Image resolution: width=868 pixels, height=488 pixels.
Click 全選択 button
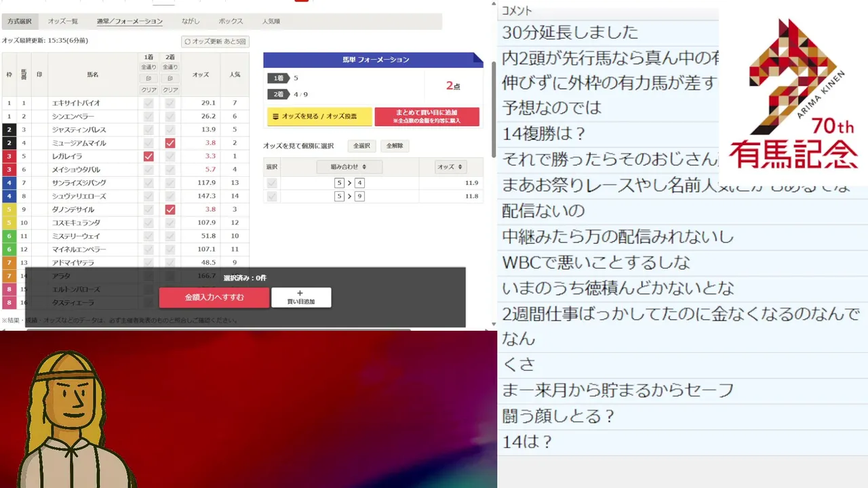pos(361,146)
